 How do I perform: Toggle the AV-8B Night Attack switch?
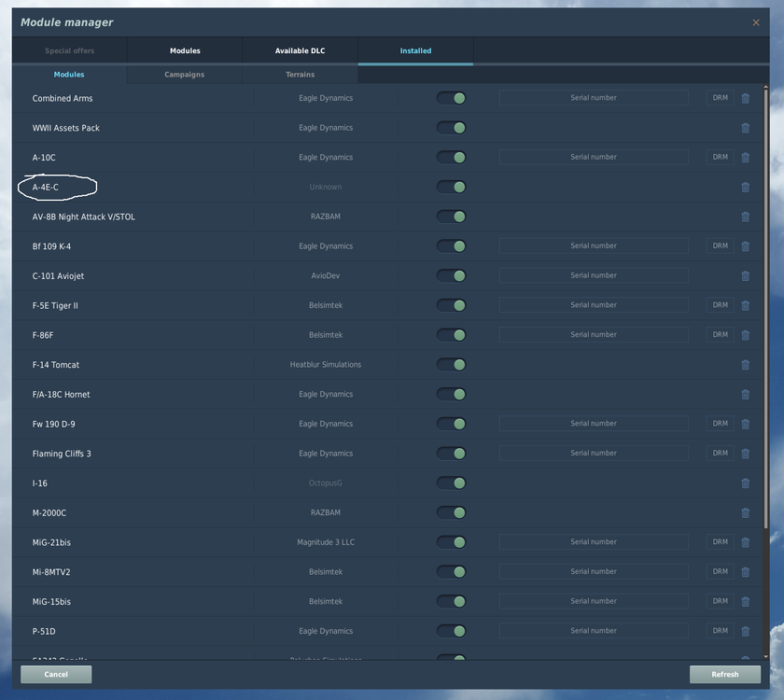[x=451, y=217]
